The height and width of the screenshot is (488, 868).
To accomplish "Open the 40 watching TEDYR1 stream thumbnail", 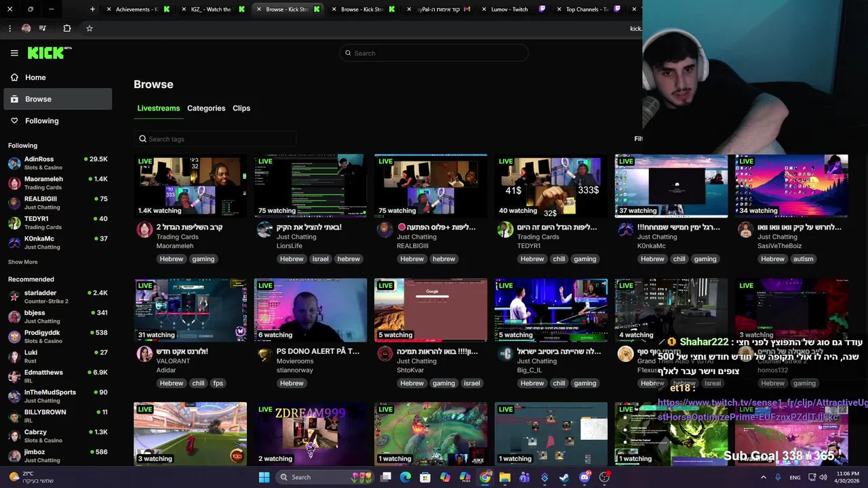I will click(551, 186).
